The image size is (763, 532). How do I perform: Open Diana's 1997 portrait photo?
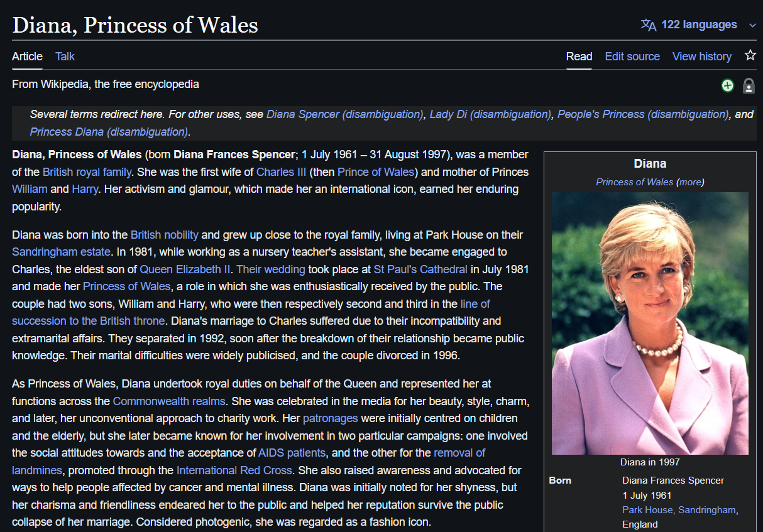click(x=650, y=323)
